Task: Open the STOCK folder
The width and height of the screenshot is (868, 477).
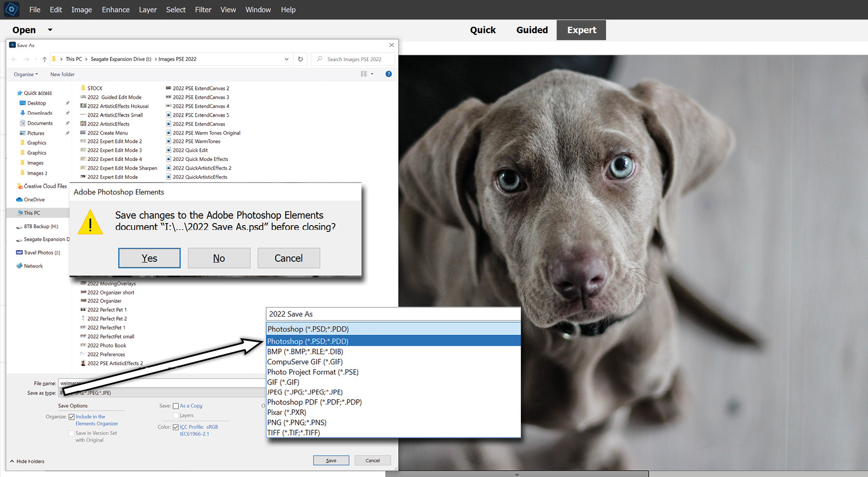Action: (x=92, y=88)
